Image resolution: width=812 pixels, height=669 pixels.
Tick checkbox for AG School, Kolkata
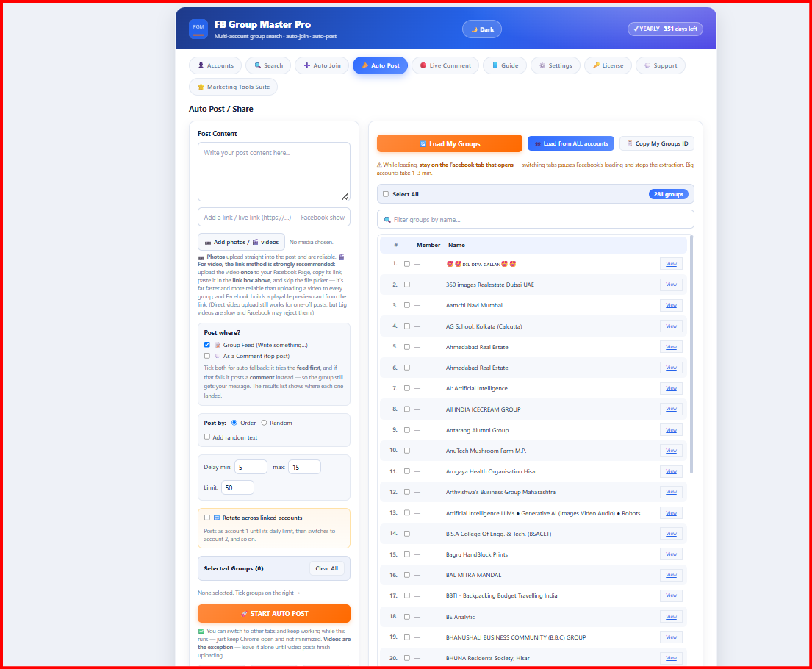(407, 326)
